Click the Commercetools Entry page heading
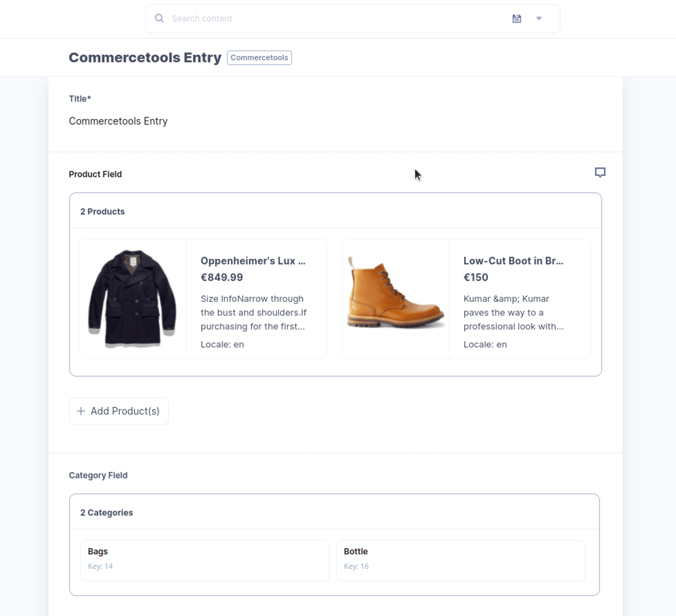 click(145, 57)
